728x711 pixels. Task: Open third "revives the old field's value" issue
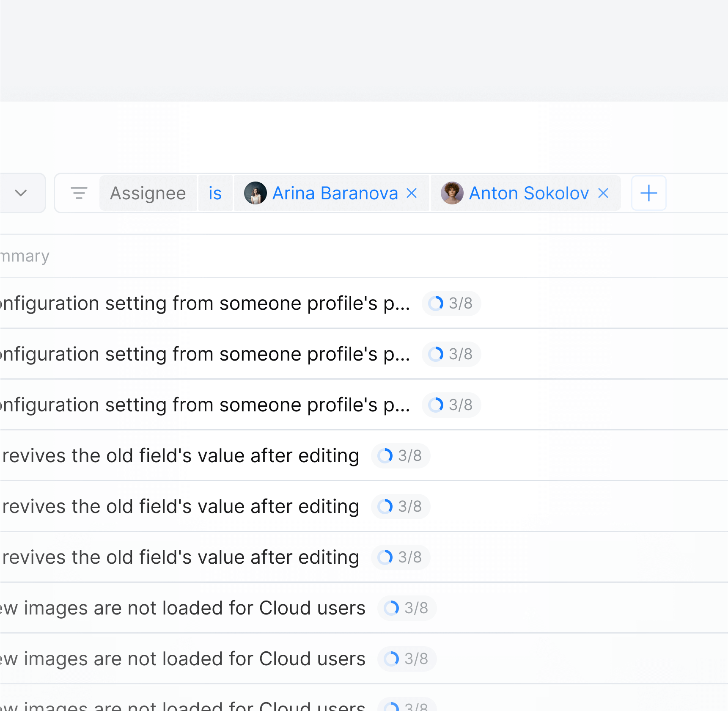181,557
